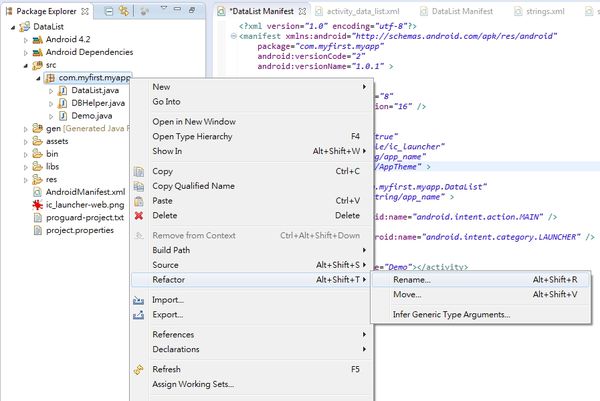This screenshot has height=401, width=600.
Task: Click the Import icon in context menu
Action: (139, 300)
